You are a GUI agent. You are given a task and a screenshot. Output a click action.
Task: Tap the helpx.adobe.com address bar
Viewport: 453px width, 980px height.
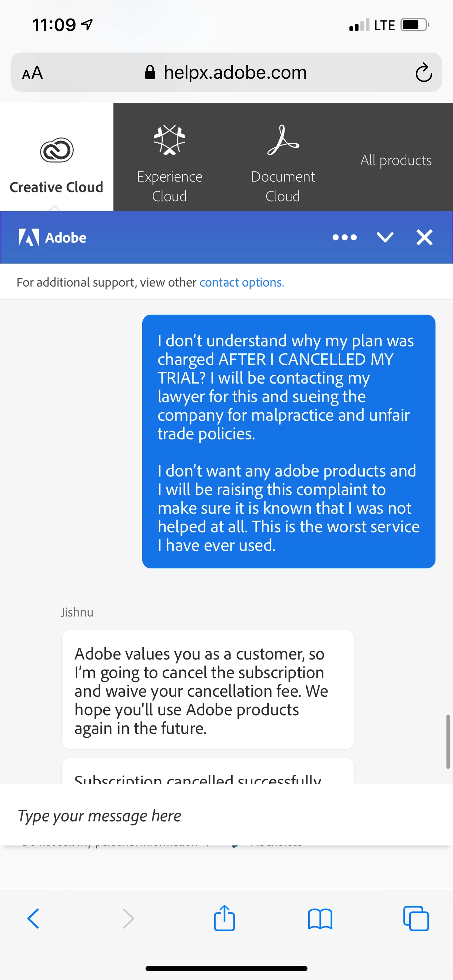pos(226,72)
